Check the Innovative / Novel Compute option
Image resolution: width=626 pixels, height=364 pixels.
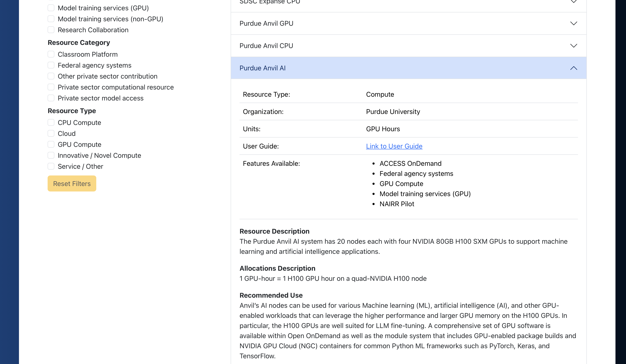pyautogui.click(x=51, y=155)
